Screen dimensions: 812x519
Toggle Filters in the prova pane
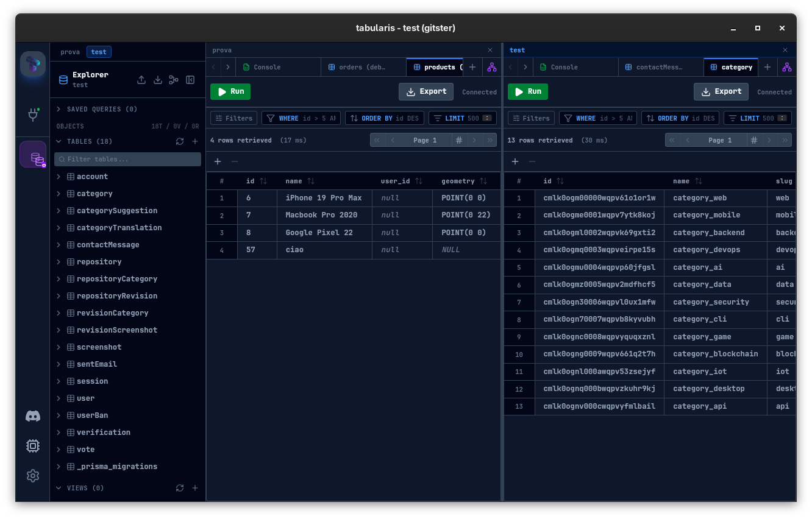point(234,118)
